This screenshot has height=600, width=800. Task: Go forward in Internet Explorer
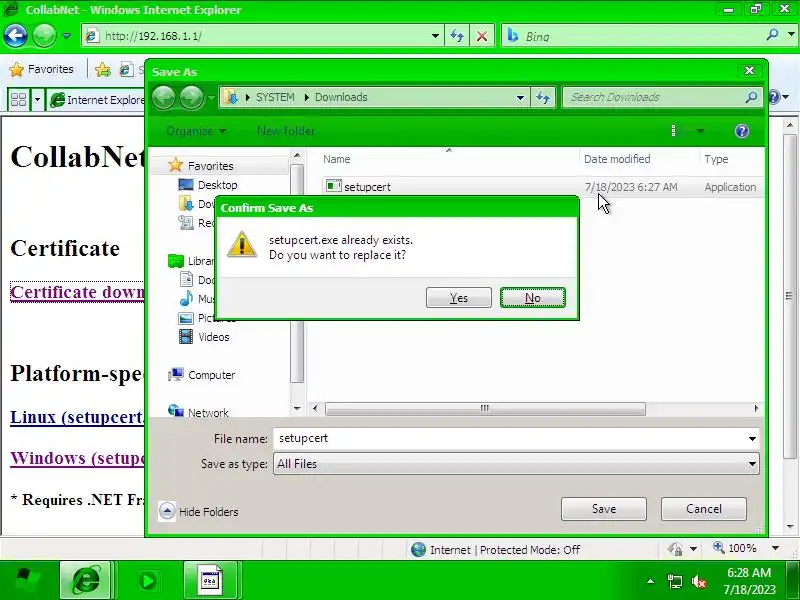tap(44, 35)
